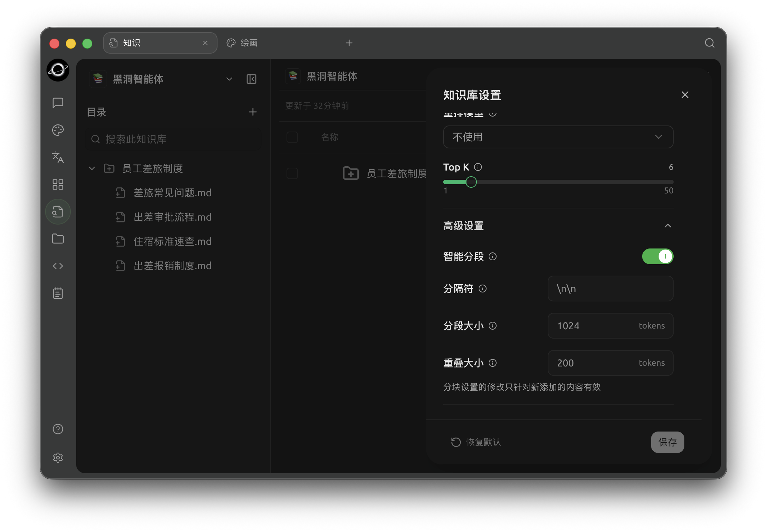This screenshot has height=532, width=767.
Task: Open the chat assistant sidebar icon
Action: tap(58, 103)
